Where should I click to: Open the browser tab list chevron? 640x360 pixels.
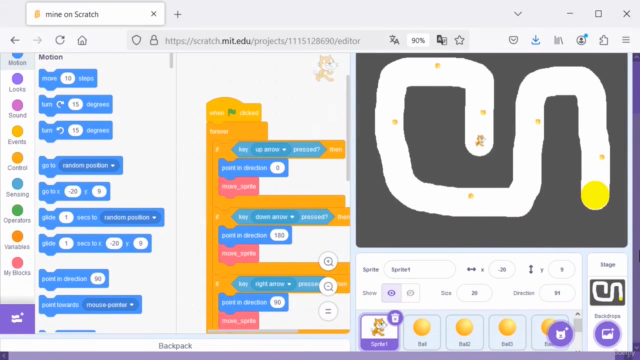518,14
